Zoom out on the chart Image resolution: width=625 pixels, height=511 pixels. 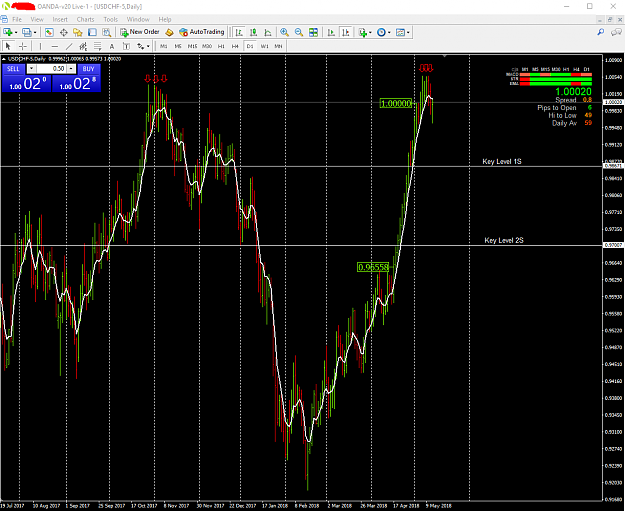299,32
